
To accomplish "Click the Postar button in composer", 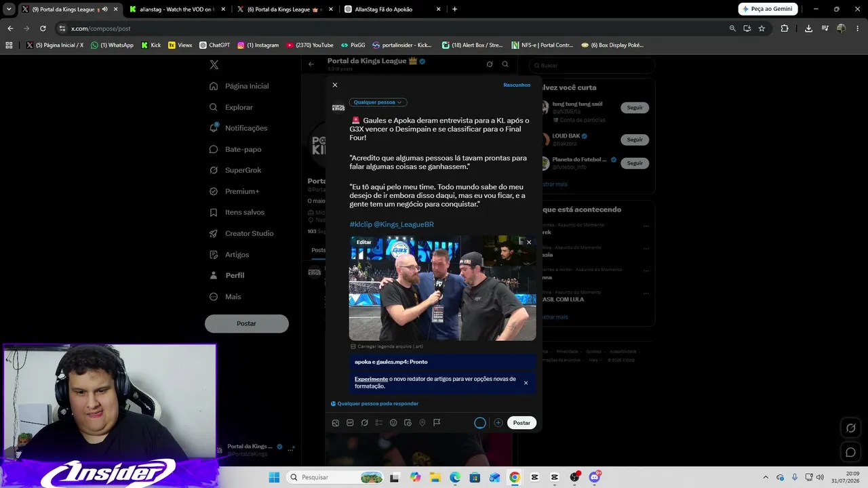I will 521,423.
